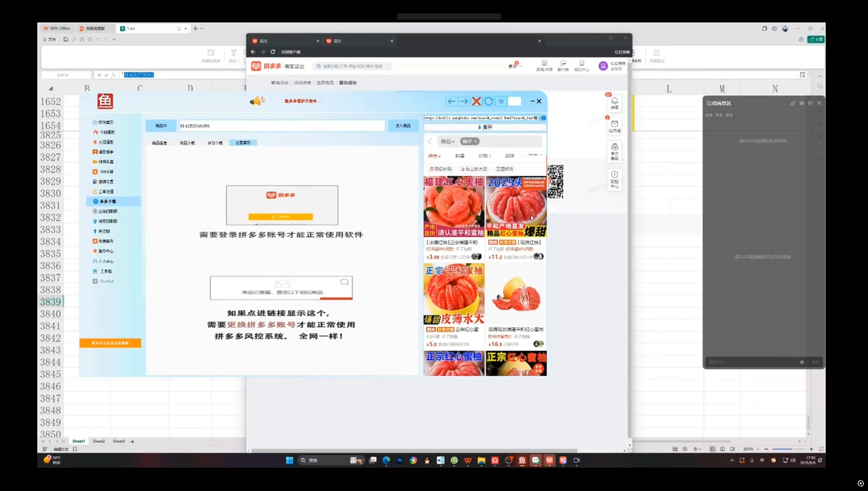Click the 进入商品 button

pyautogui.click(x=403, y=126)
